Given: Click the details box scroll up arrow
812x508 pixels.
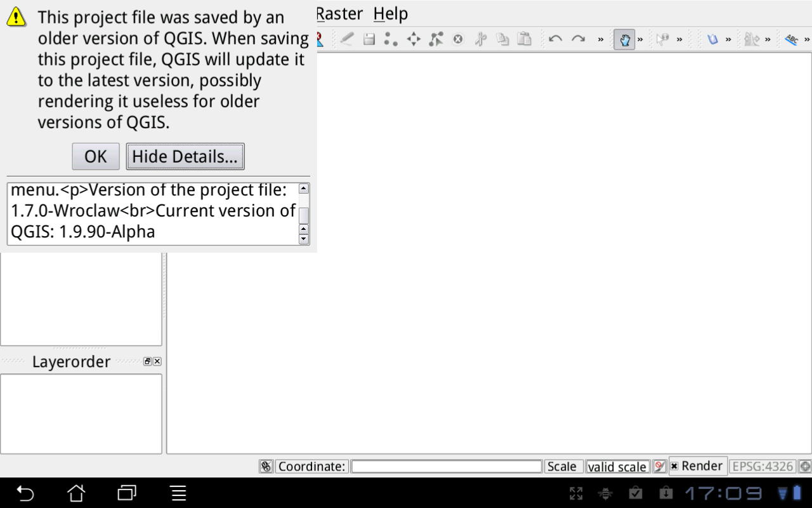Looking at the screenshot, I should (304, 189).
